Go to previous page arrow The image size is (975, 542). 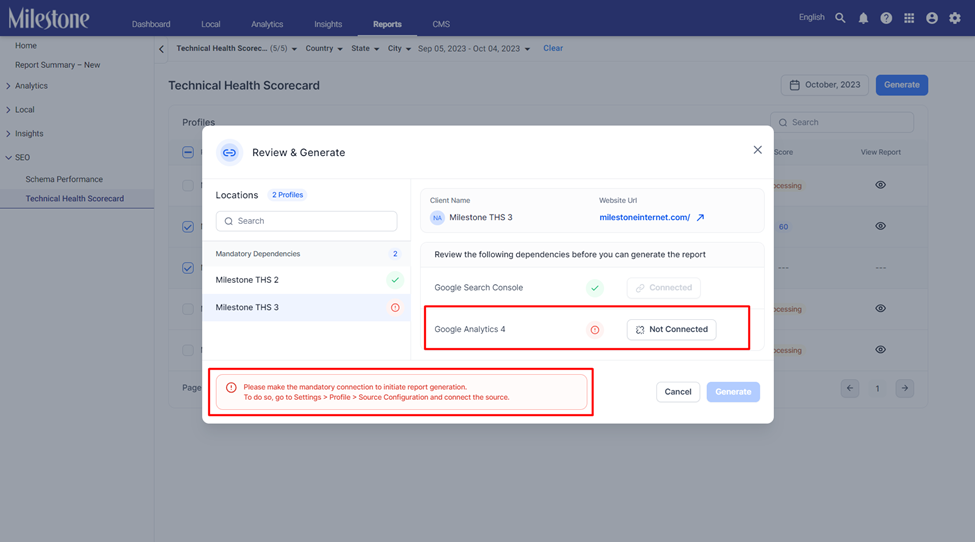click(x=850, y=388)
